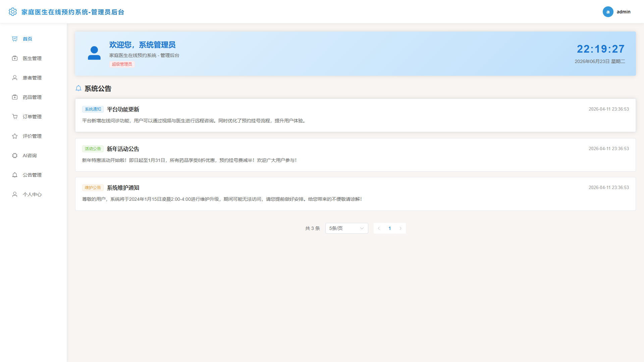Open 订单管理 section
The width and height of the screenshot is (644, 362).
pyautogui.click(x=34, y=117)
